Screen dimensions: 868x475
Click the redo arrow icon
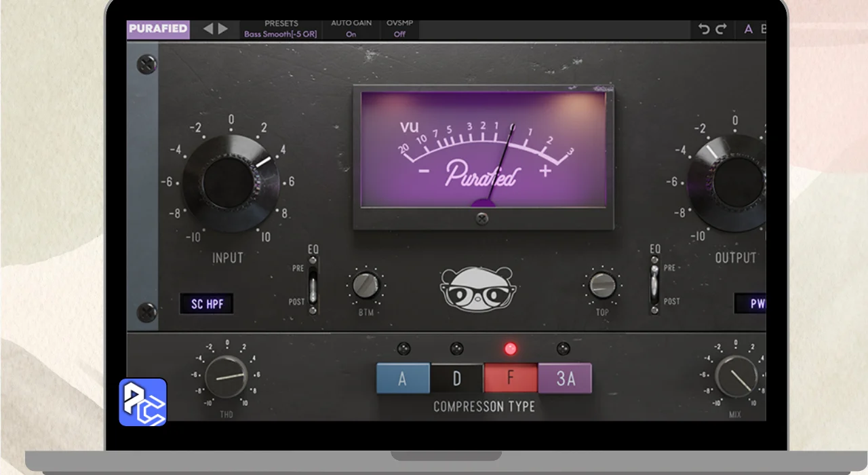(x=721, y=29)
